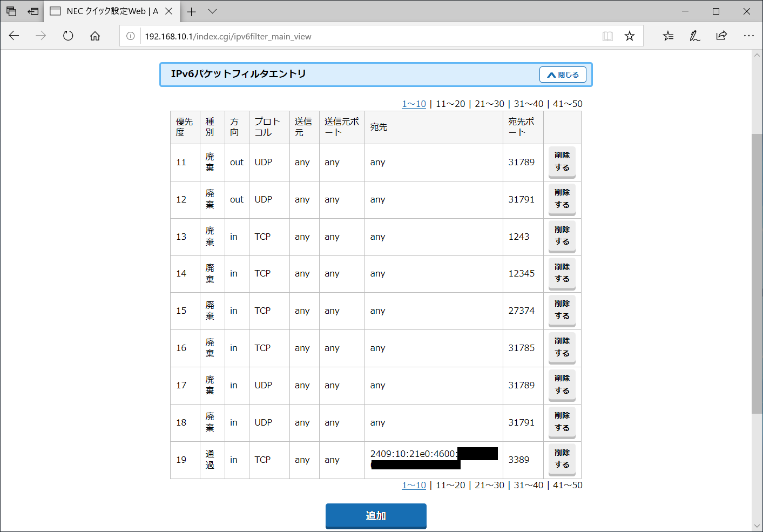Open bottom pagination link 1～10

tap(414, 486)
